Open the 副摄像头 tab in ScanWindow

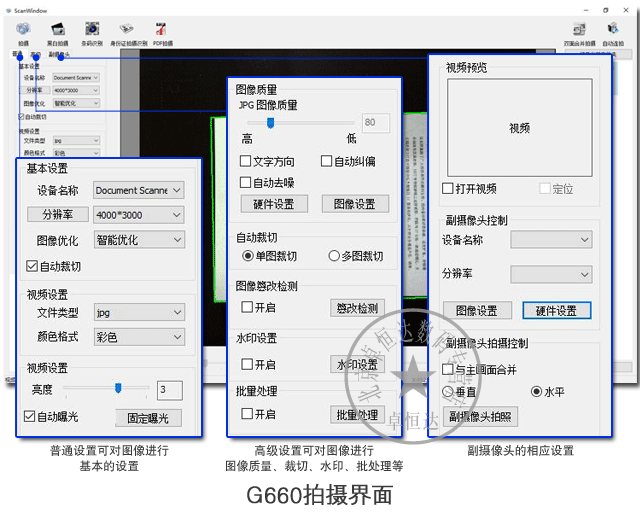coord(59,54)
